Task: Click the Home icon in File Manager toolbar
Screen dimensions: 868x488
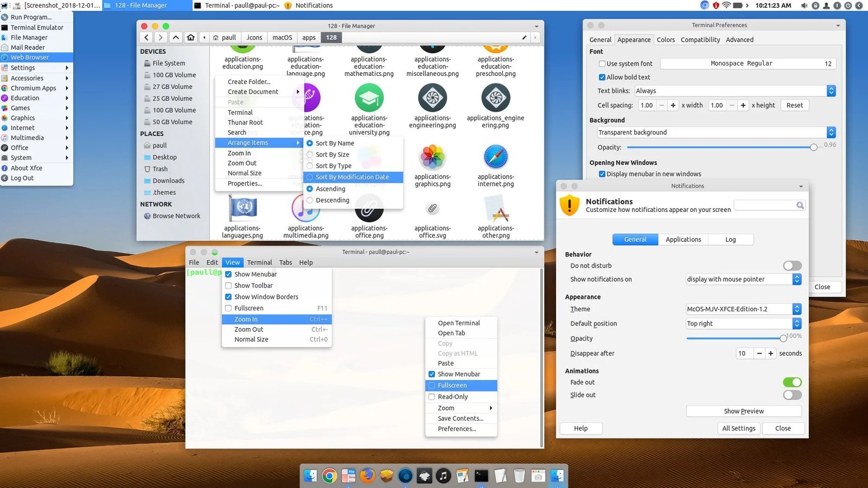Action: pos(191,37)
